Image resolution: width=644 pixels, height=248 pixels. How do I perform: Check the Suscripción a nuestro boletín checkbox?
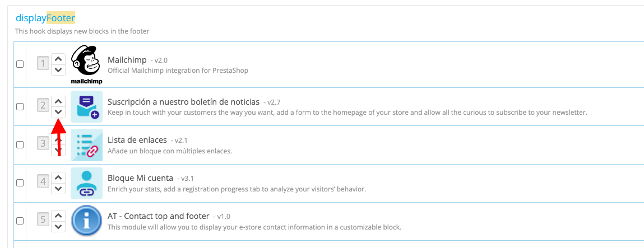click(x=20, y=106)
